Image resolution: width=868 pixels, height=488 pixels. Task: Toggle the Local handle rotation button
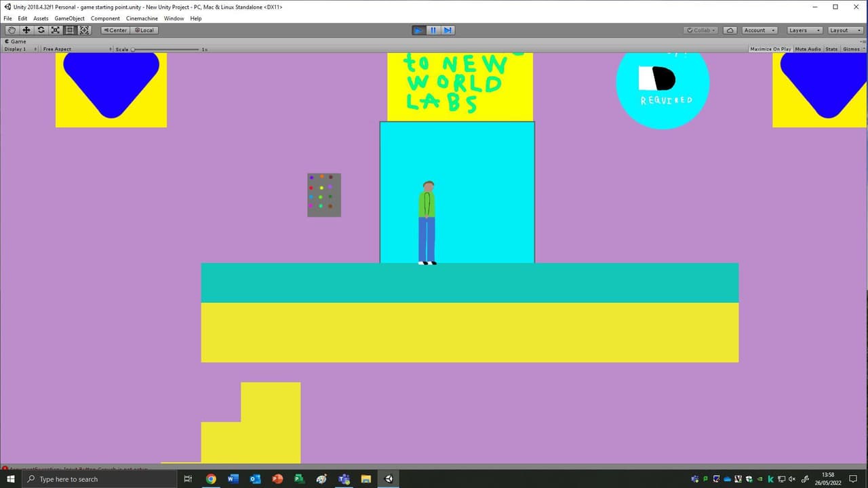tap(144, 30)
